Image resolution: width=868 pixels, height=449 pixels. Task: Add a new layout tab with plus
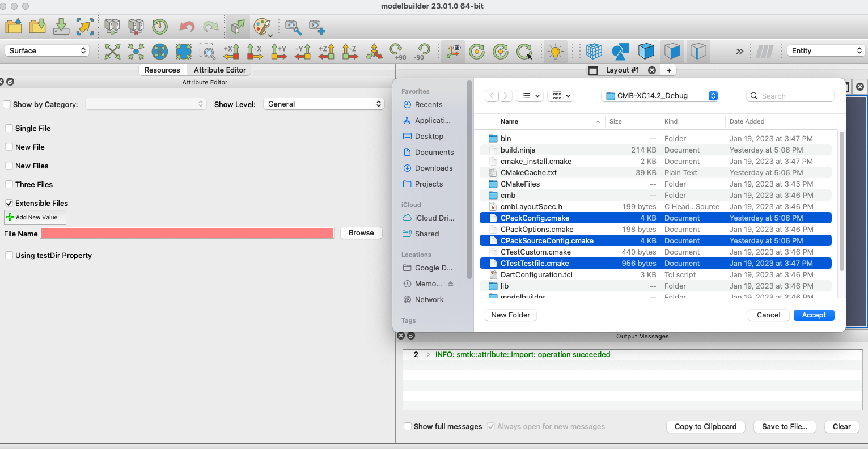(x=669, y=70)
